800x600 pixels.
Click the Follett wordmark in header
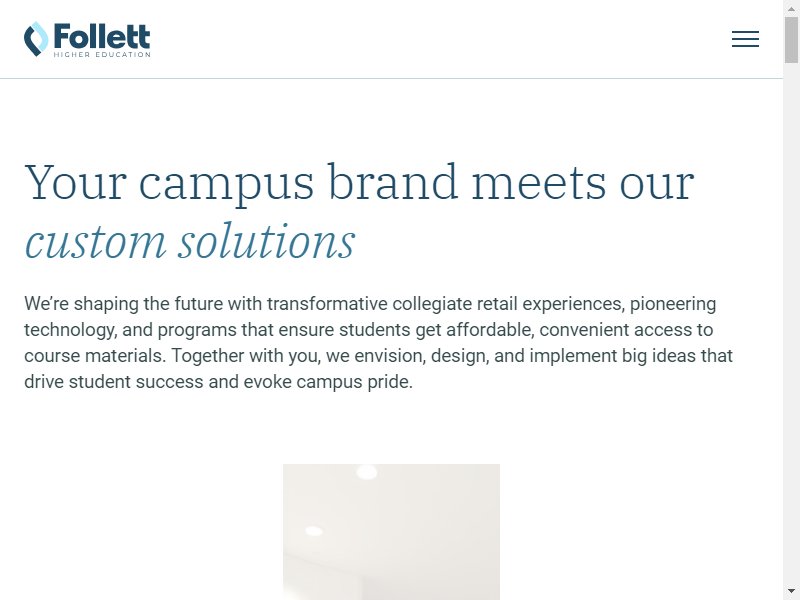pos(102,36)
